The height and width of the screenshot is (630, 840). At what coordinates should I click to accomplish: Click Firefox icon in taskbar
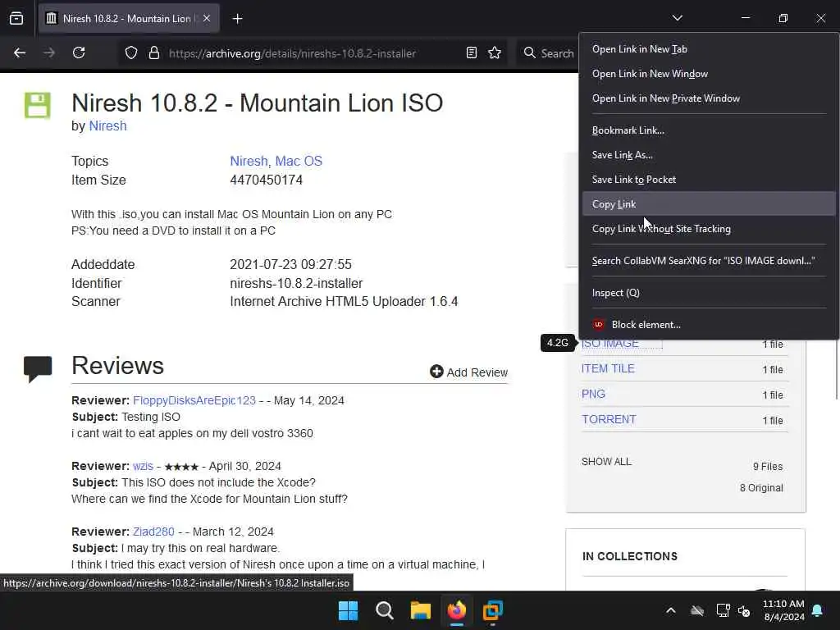click(456, 610)
